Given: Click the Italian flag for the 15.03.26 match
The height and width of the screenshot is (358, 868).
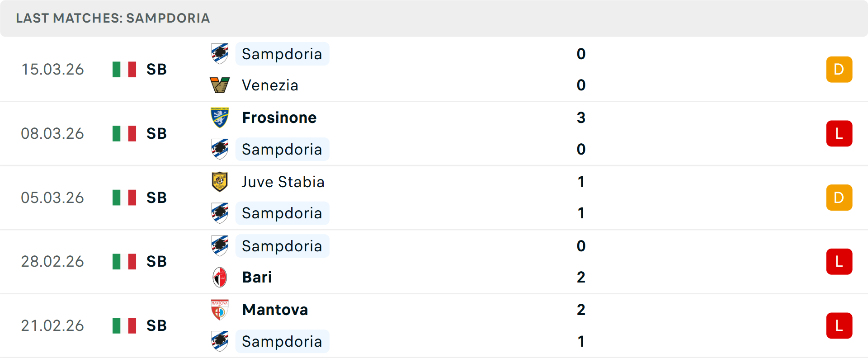Looking at the screenshot, I should tap(124, 69).
